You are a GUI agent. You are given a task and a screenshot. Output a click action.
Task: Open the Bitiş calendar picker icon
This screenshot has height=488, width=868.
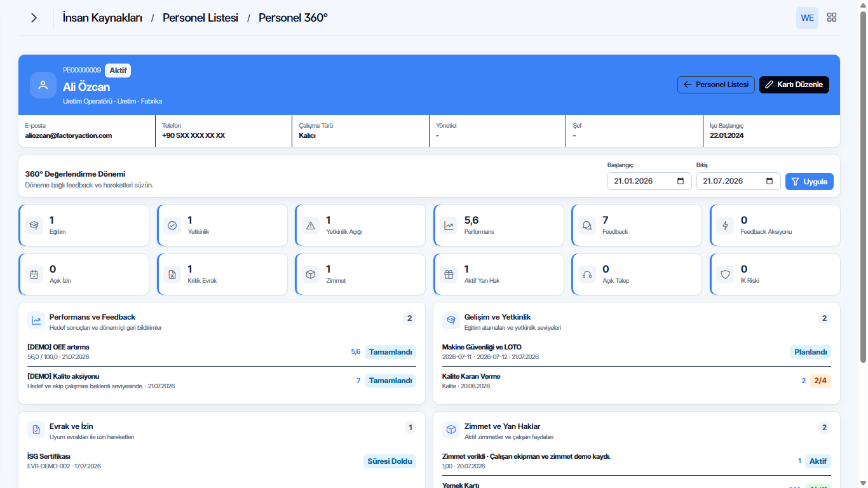coord(770,181)
